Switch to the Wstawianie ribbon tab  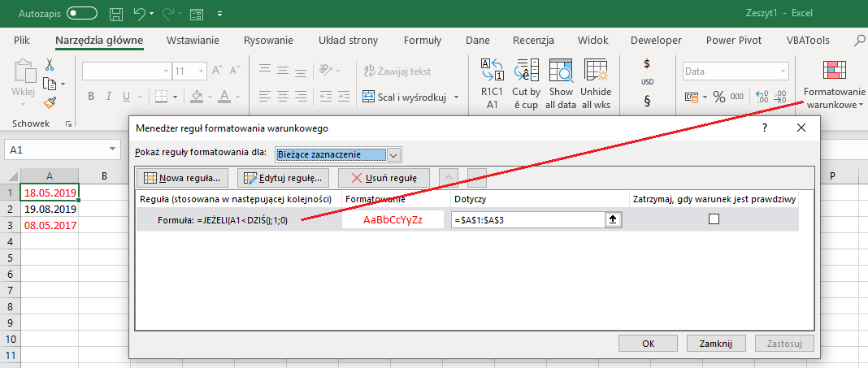pyautogui.click(x=193, y=40)
